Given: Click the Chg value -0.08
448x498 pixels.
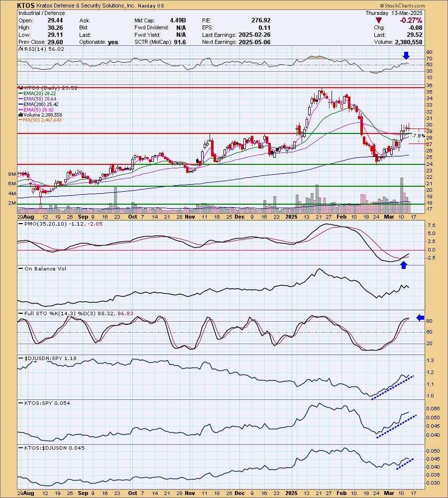Looking at the screenshot, I should pos(415,27).
